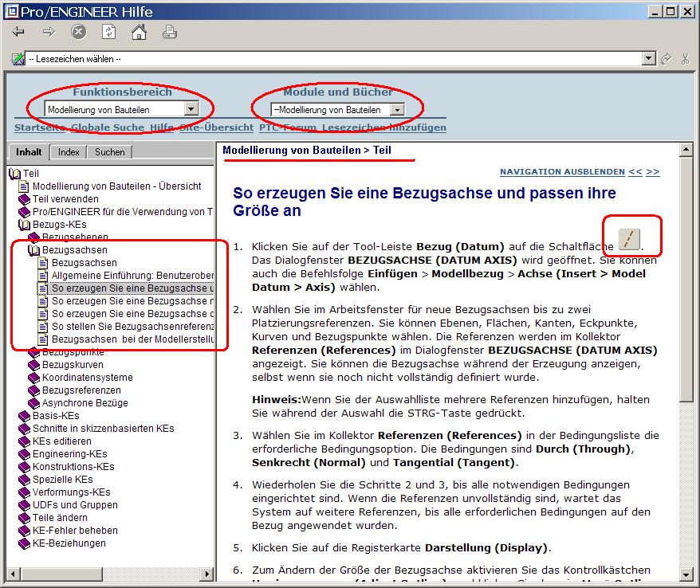
Task: Click the book icon beside Basis-KEs
Action: 24,416
